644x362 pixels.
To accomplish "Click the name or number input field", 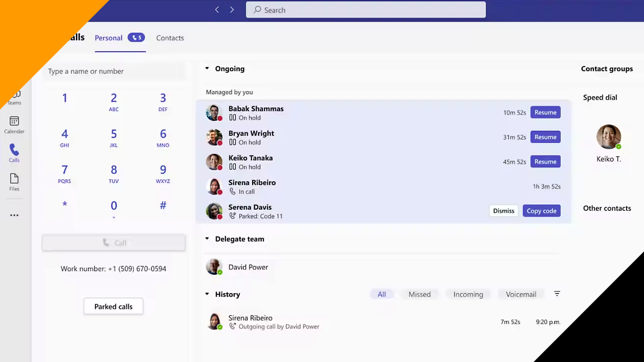I will [x=114, y=71].
